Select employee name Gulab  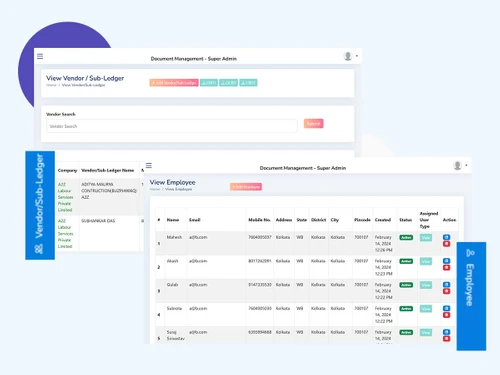tap(172, 284)
